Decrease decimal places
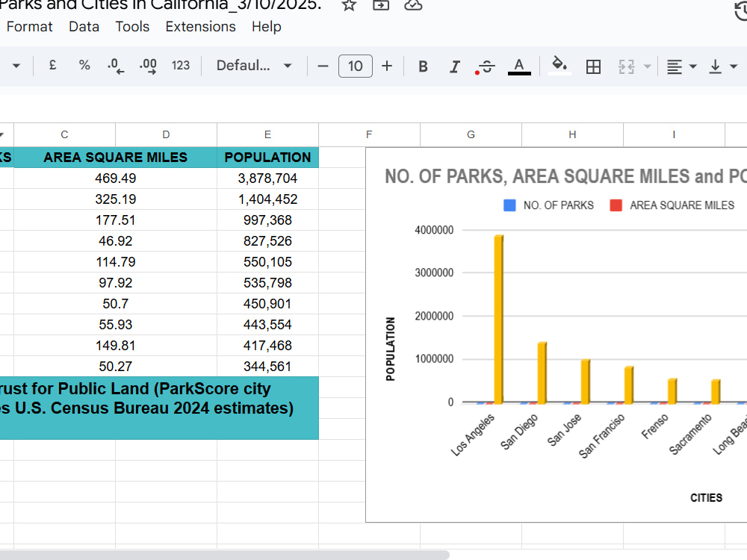The image size is (747, 560). tap(116, 66)
